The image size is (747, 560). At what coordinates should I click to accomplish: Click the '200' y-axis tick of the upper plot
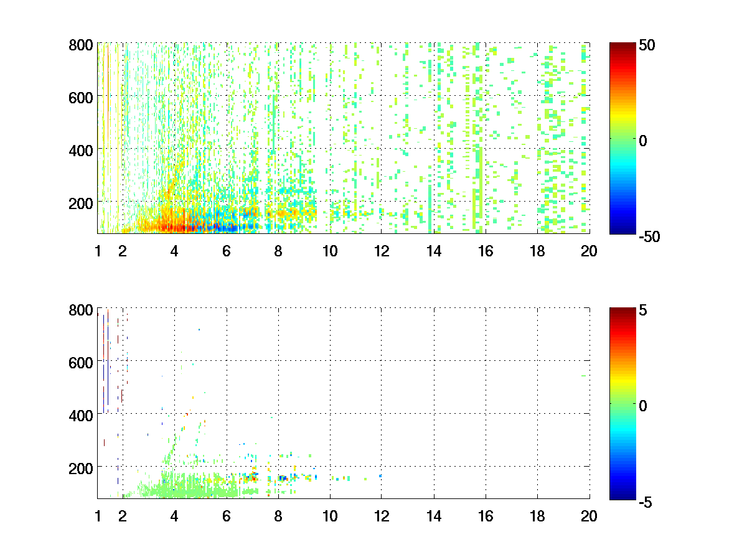81,202
